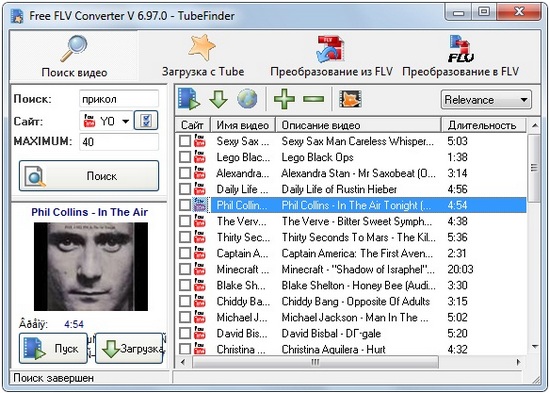Check the Christina Aguilera row checkbox

click(x=185, y=349)
